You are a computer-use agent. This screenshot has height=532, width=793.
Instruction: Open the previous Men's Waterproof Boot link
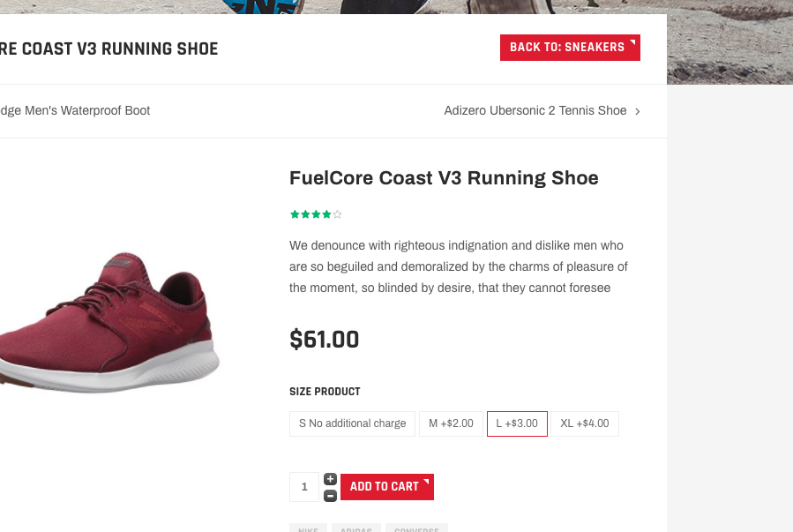(x=75, y=111)
